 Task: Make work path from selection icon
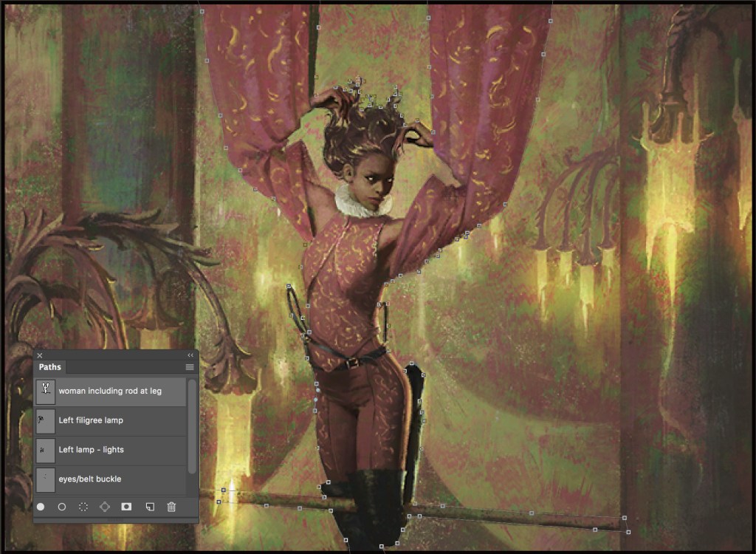[x=105, y=507]
